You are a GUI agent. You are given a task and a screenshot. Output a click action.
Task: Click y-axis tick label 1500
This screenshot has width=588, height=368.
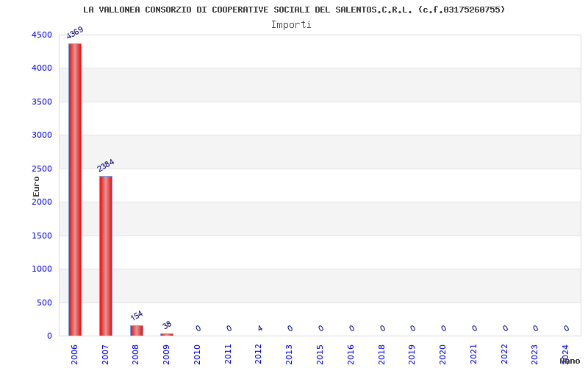(x=42, y=236)
